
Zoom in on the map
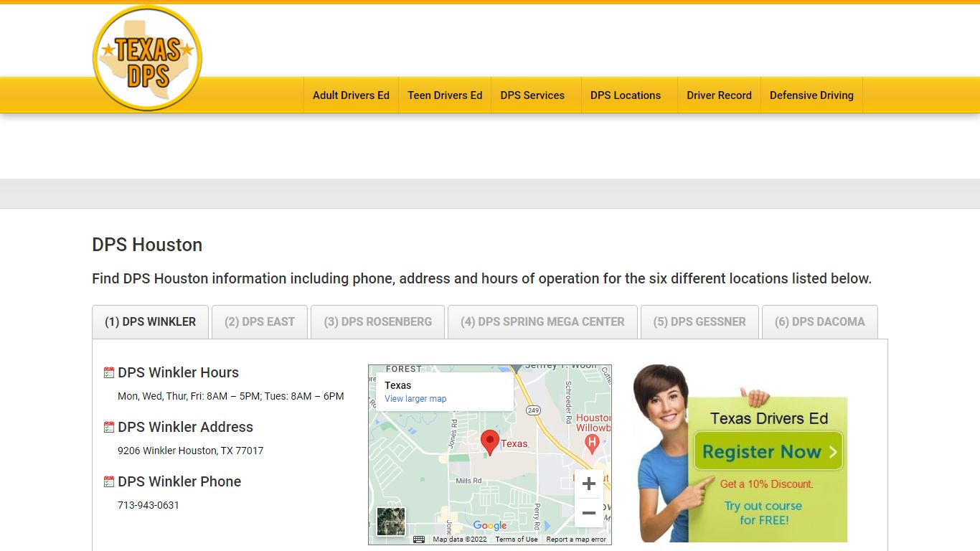click(x=589, y=484)
